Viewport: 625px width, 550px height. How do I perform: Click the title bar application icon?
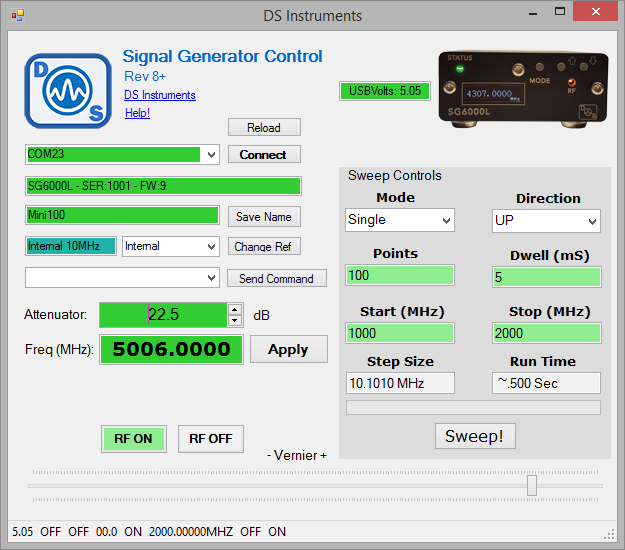pos(17,16)
